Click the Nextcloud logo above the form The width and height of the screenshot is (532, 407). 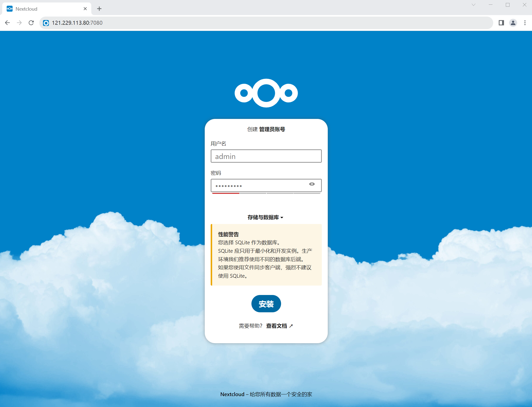tap(266, 93)
